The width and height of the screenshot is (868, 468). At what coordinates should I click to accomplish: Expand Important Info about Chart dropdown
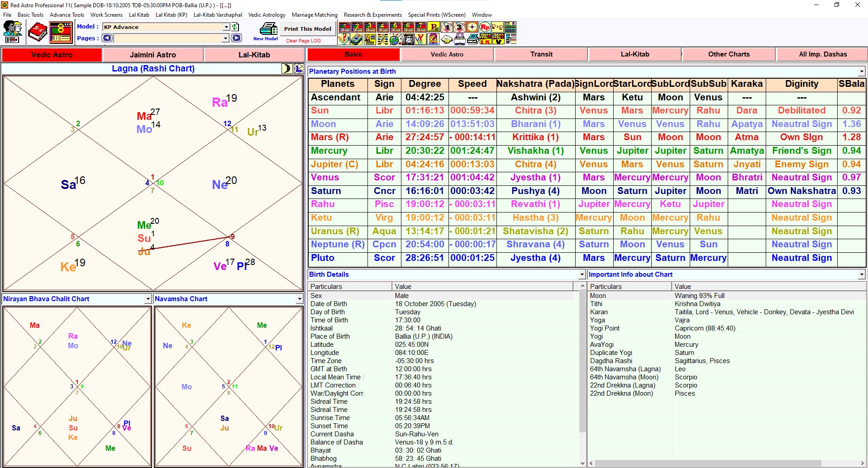click(x=862, y=274)
